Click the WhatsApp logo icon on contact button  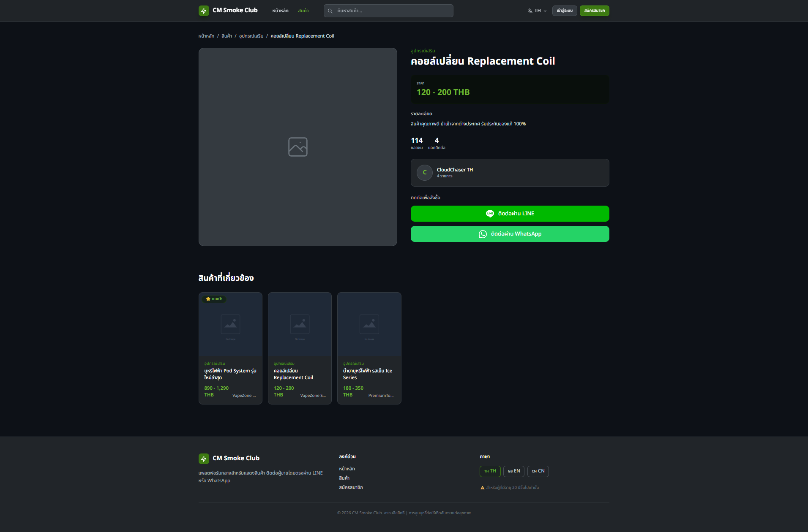pos(483,234)
